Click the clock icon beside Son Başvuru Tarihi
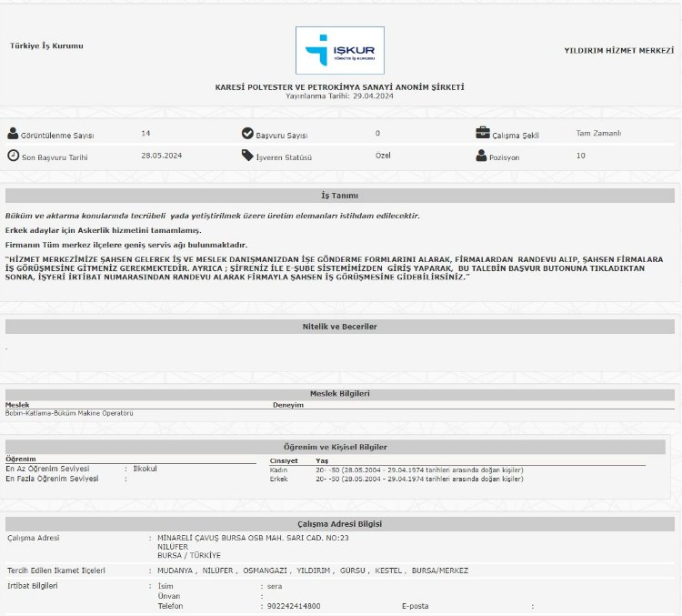Screen dimensions: 682x616 coord(13,156)
